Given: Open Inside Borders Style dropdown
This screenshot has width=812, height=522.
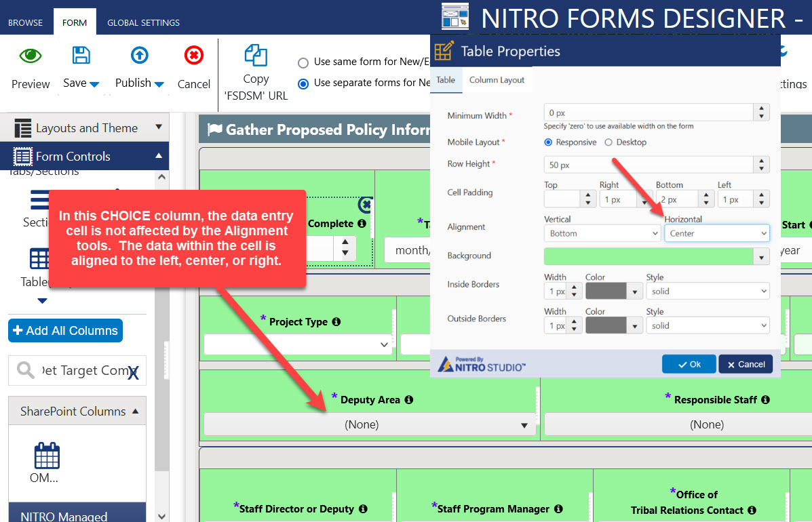Looking at the screenshot, I should (x=708, y=292).
